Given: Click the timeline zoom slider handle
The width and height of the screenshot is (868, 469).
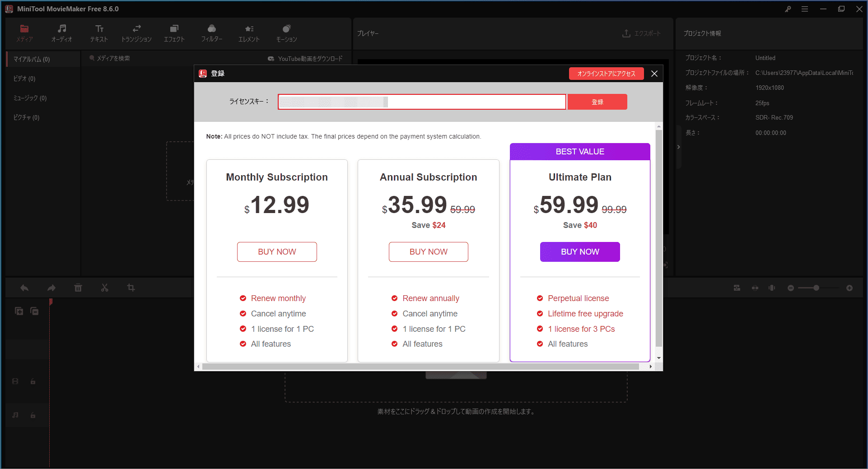Looking at the screenshot, I should coord(816,288).
